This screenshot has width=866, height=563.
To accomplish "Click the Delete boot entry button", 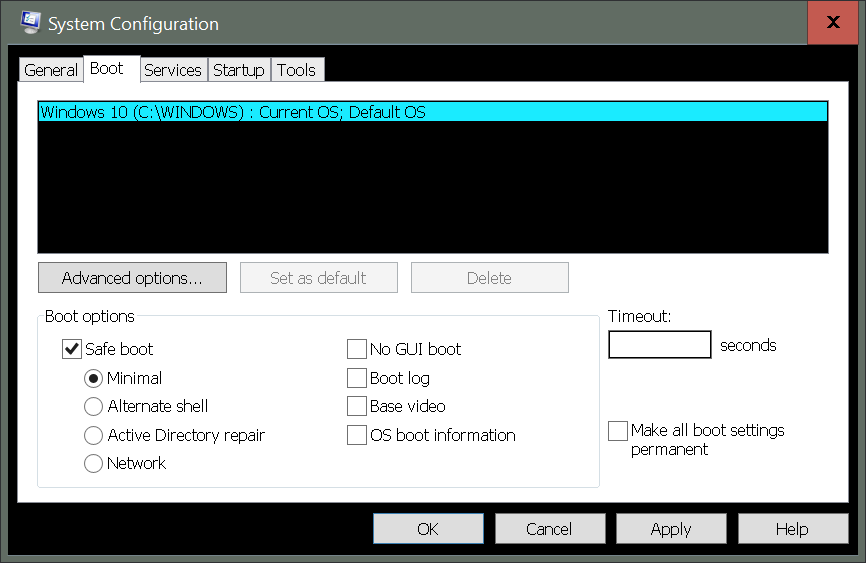I will click(x=490, y=278).
